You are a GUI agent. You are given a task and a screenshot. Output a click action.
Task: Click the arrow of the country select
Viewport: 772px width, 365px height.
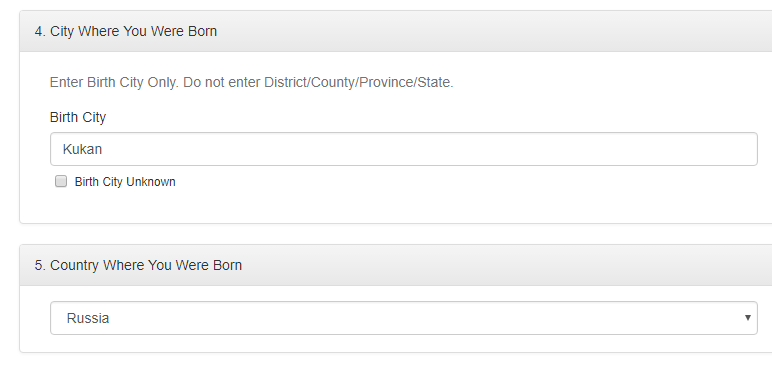coord(747,318)
